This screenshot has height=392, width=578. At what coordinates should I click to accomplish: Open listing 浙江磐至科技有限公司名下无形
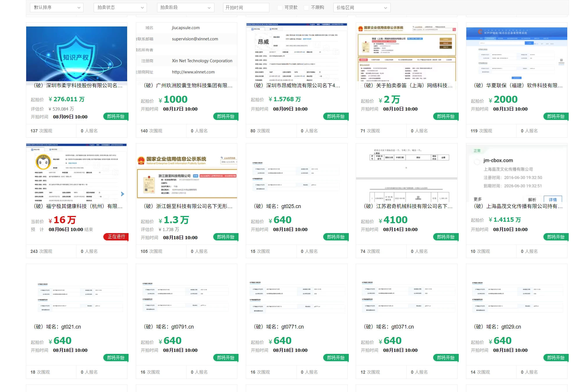coord(188,206)
